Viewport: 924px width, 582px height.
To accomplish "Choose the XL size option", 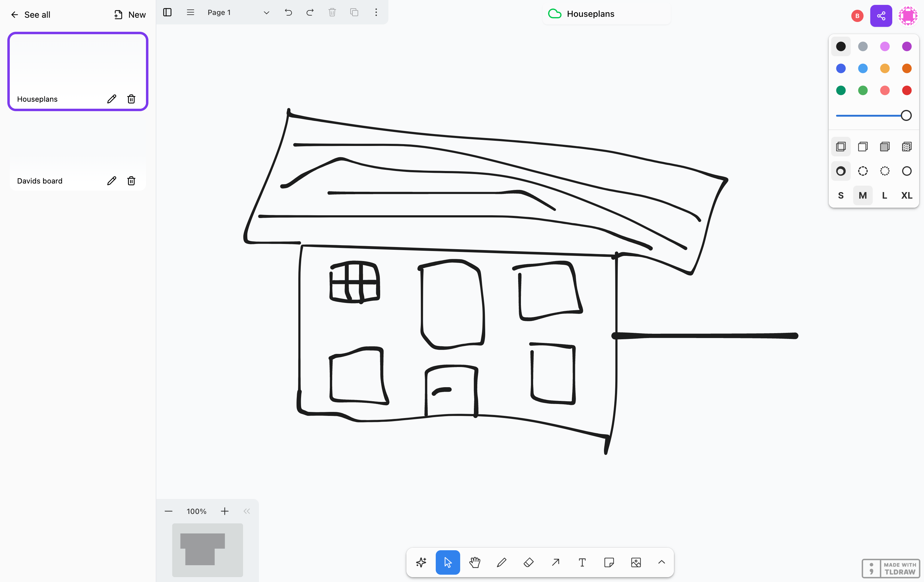I will (x=906, y=196).
